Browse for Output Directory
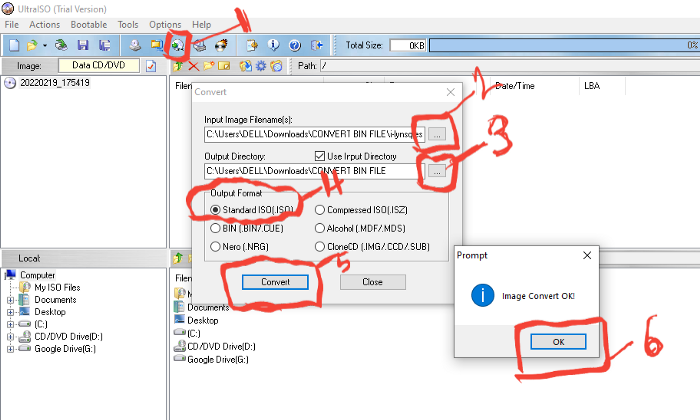 pyautogui.click(x=437, y=171)
